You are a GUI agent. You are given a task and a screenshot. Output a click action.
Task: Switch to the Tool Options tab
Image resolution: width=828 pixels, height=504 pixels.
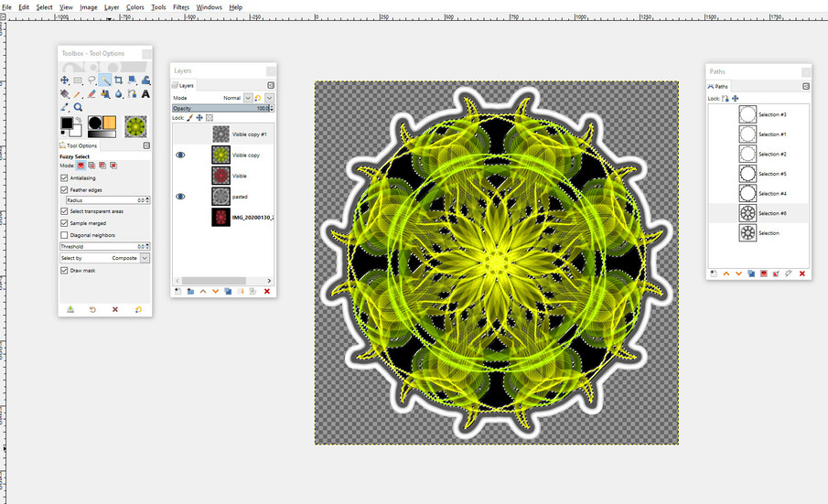pyautogui.click(x=79, y=145)
